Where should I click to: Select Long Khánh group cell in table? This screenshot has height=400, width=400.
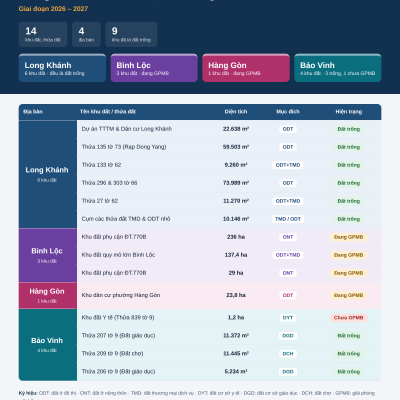tap(48, 174)
